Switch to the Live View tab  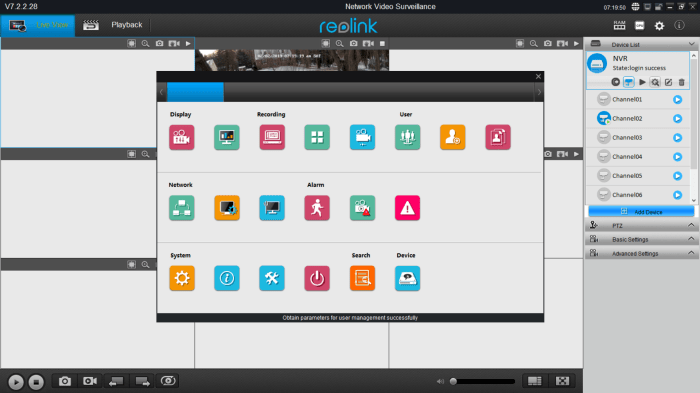pos(38,25)
